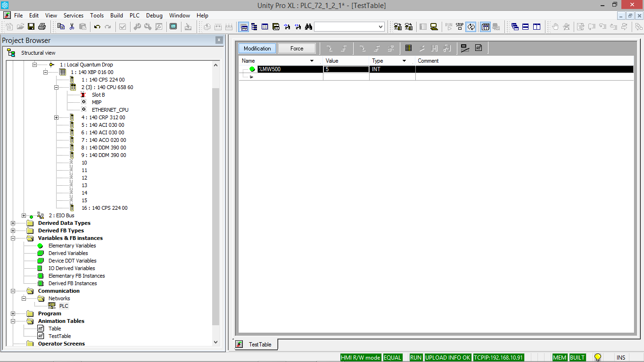Click the Cut scissors icon
This screenshot has height=362, width=644.
[72, 26]
